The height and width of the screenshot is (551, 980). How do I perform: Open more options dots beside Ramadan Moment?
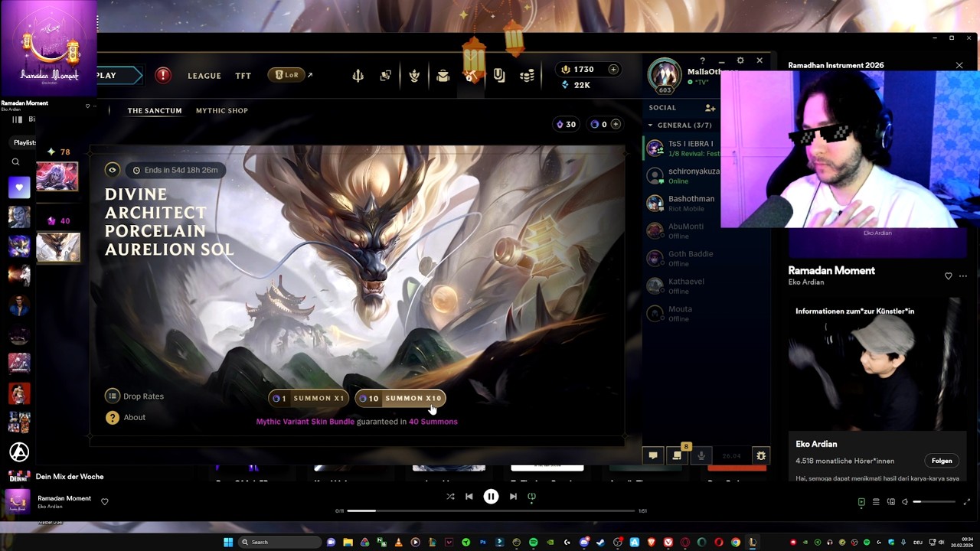click(963, 275)
